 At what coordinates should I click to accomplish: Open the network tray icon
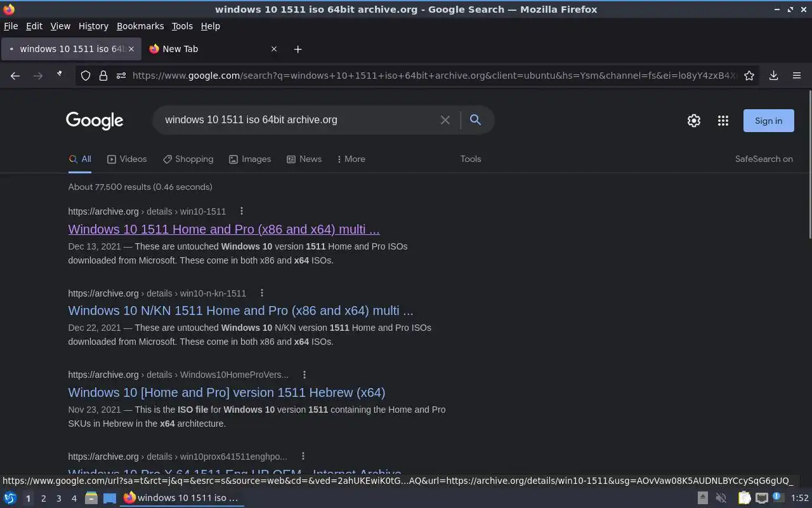click(x=762, y=498)
